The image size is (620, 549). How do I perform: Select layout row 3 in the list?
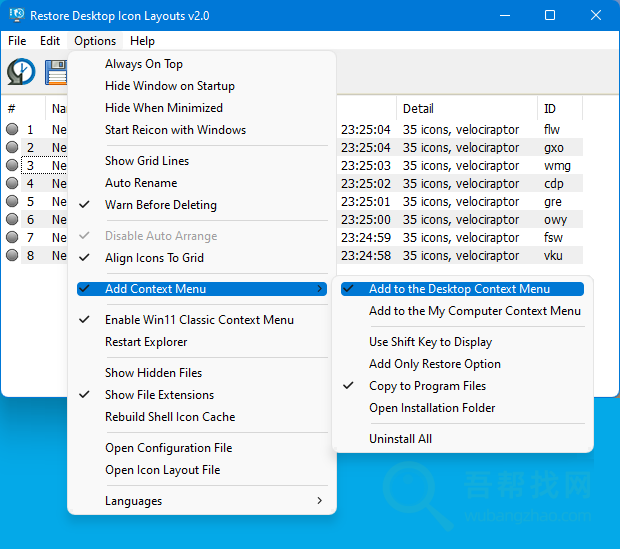point(32,166)
